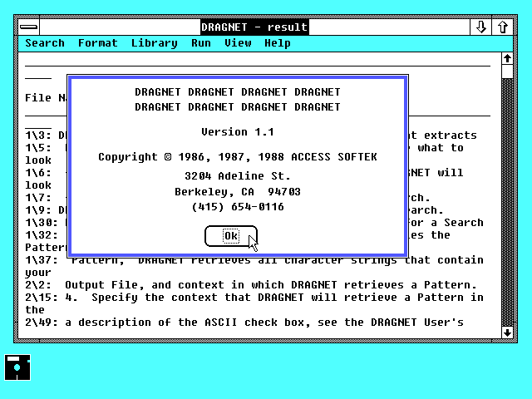This screenshot has width=532, height=399.
Task: Click the phone number (415) 654-0116
Action: (x=238, y=207)
